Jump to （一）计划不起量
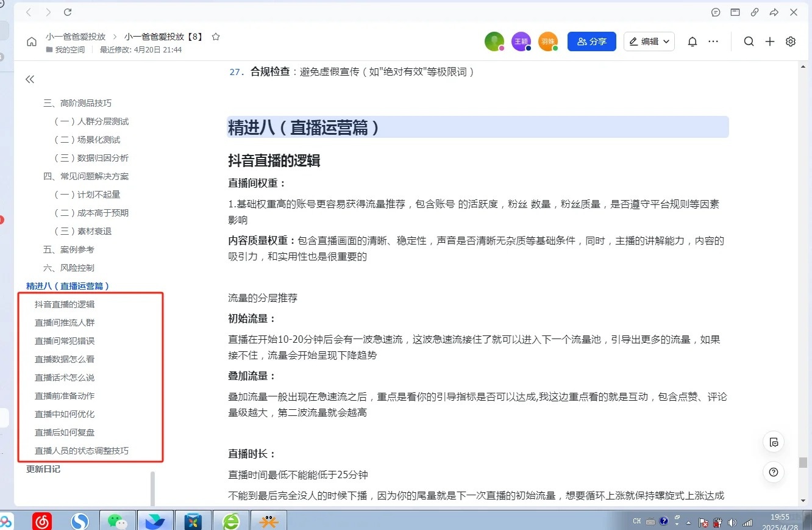The height and width of the screenshot is (530, 812). coord(87,195)
